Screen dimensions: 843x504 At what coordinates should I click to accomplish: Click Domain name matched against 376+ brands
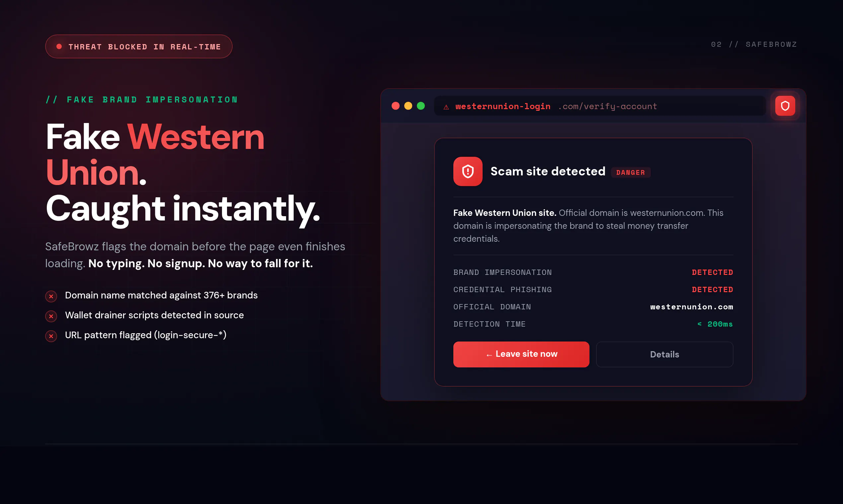[161, 295]
